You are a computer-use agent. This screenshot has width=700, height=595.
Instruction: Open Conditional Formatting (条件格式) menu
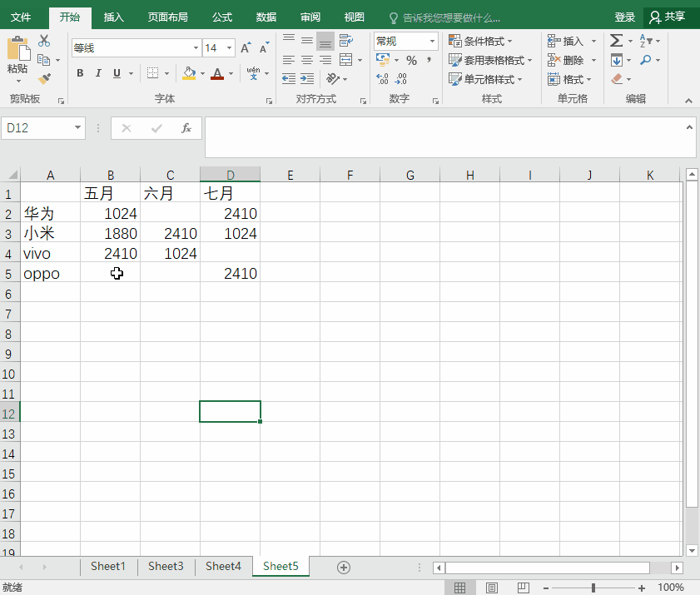tap(480, 41)
